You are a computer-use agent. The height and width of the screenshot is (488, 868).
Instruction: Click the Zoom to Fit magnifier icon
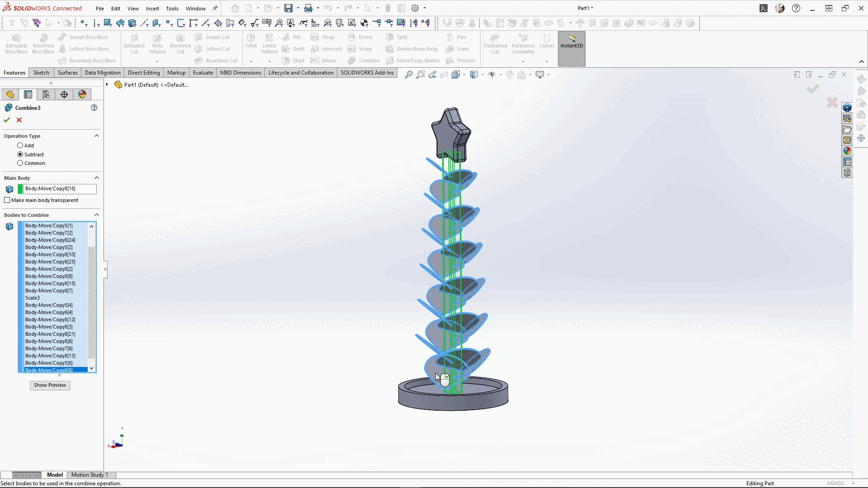point(409,75)
